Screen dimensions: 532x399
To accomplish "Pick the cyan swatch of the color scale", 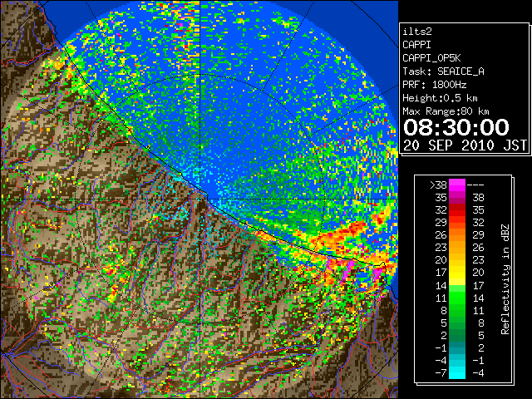I will (457, 373).
